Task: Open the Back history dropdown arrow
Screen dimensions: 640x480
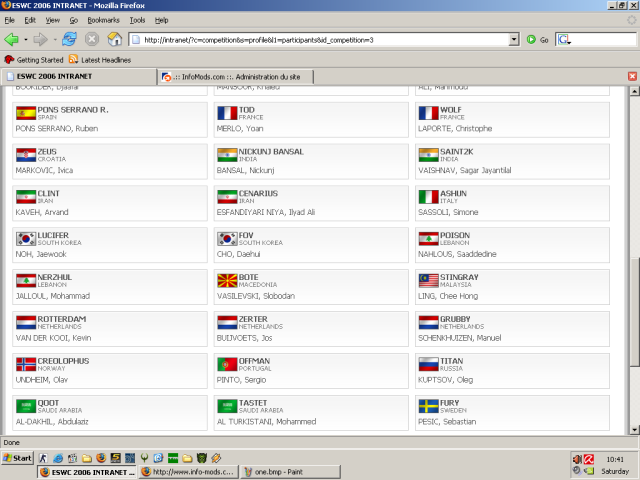Action: [x=26, y=40]
